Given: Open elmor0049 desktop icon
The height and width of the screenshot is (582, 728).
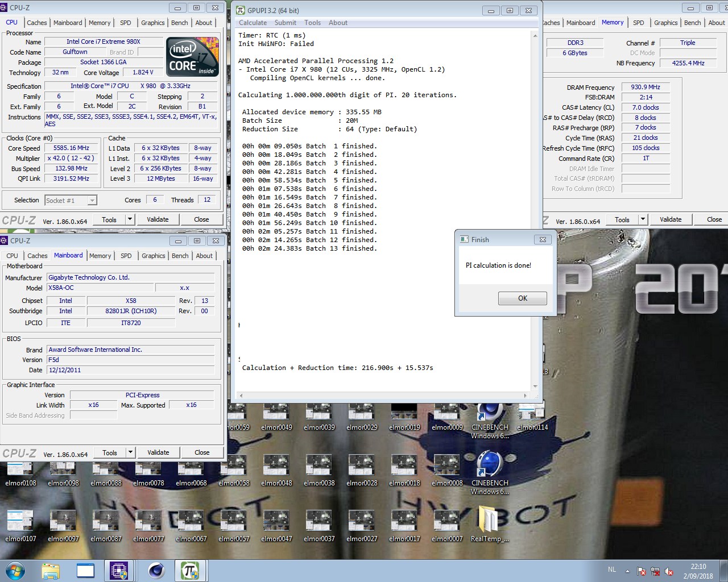Looking at the screenshot, I should (x=276, y=418).
